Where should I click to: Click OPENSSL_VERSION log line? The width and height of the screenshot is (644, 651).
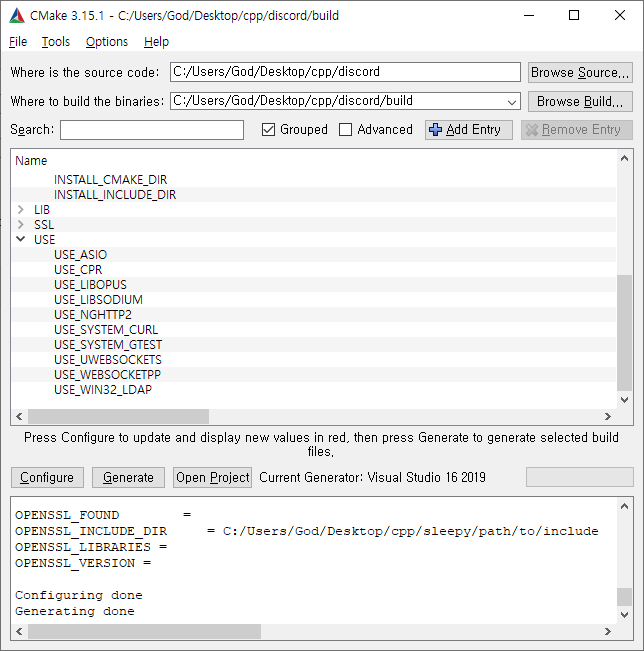83,563
